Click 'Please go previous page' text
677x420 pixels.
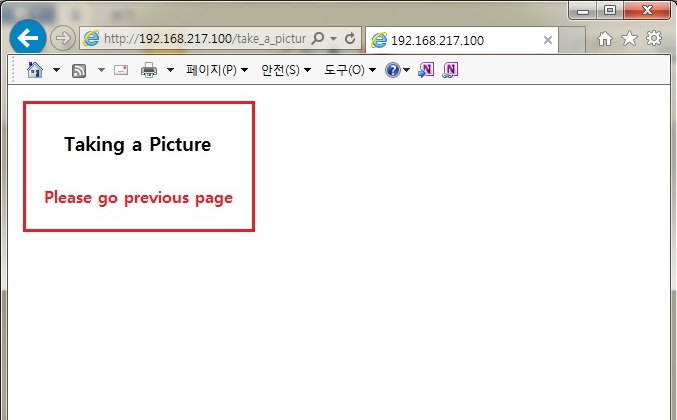[139, 198]
